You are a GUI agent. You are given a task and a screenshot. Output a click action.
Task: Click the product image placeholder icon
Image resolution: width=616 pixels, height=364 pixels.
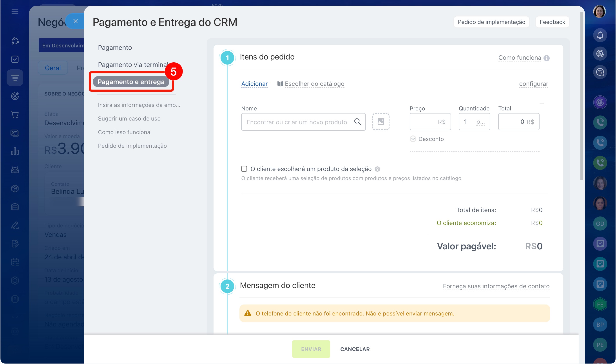click(x=381, y=122)
